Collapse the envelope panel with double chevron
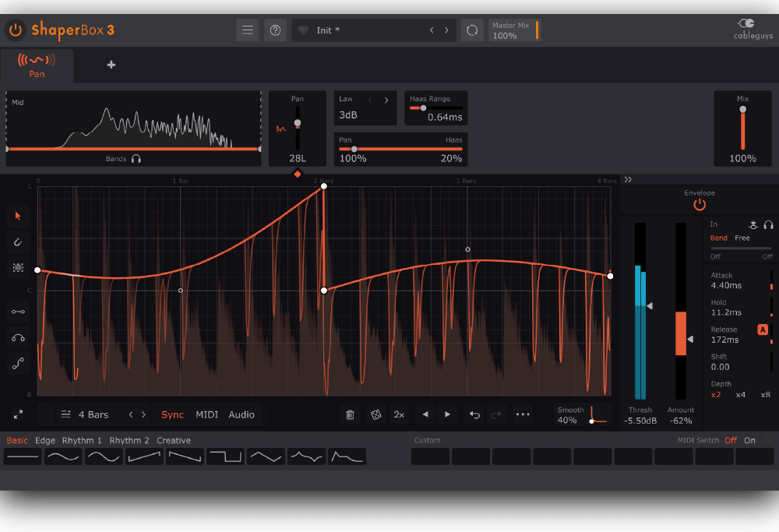779x532 pixels. (628, 180)
